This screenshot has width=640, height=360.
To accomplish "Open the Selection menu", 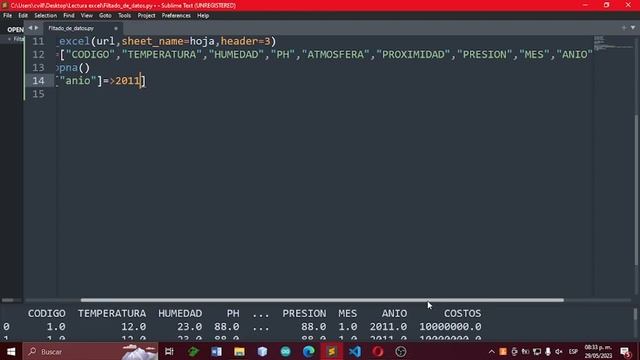I will coord(45,16).
